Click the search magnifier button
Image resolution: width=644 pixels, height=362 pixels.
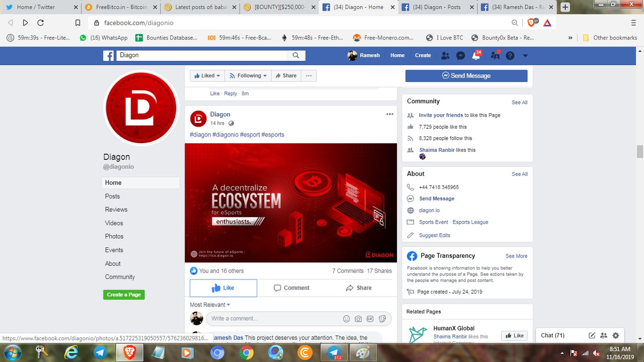[x=296, y=55]
